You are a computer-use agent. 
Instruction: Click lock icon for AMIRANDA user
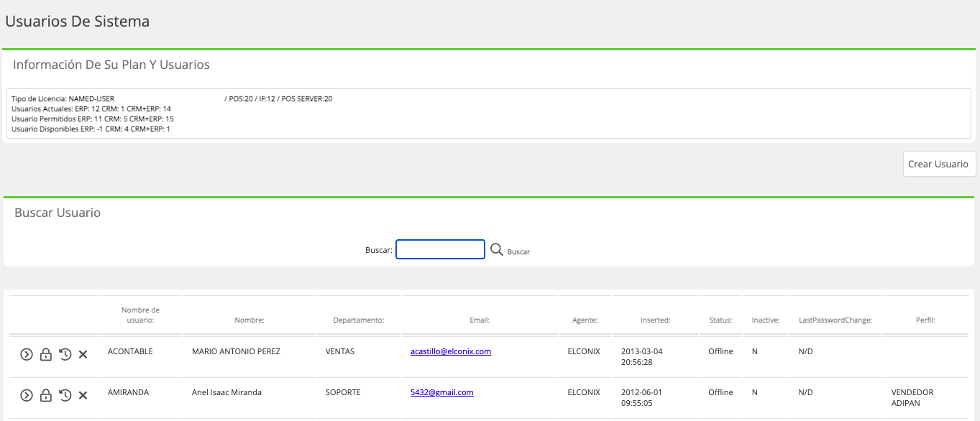[x=46, y=395]
